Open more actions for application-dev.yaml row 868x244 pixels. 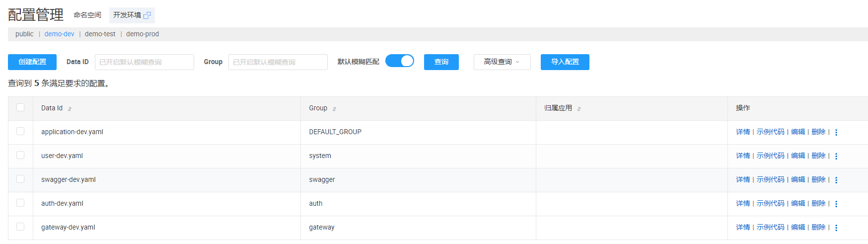[x=836, y=132]
